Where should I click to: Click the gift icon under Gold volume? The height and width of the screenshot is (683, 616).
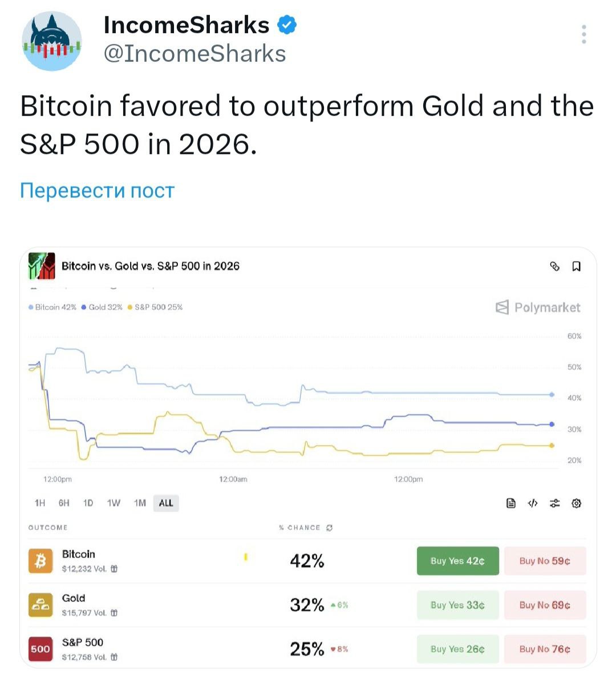click(x=114, y=613)
